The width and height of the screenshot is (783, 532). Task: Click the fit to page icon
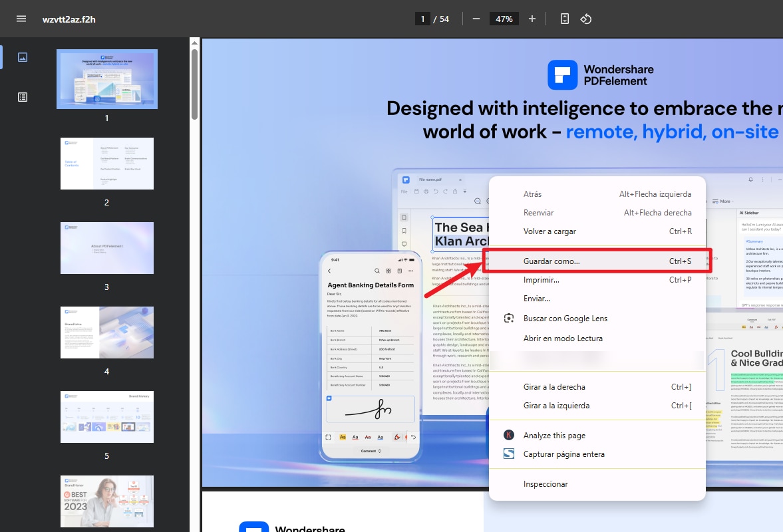click(x=564, y=19)
